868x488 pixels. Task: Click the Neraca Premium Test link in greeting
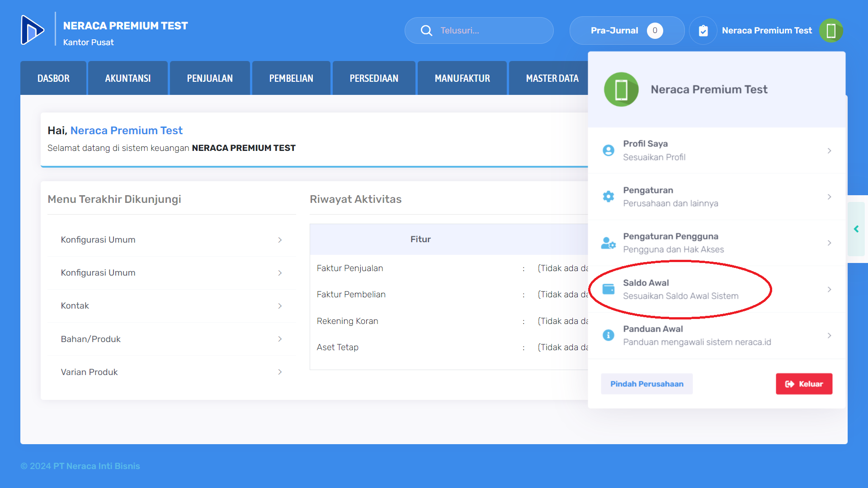(126, 131)
